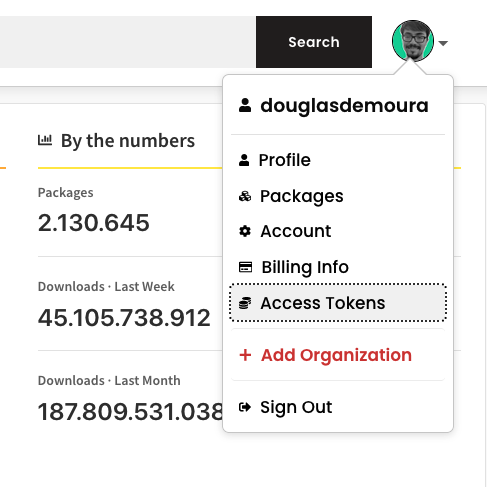Click the Search button
Screen dimensions: 487x487
314,42
